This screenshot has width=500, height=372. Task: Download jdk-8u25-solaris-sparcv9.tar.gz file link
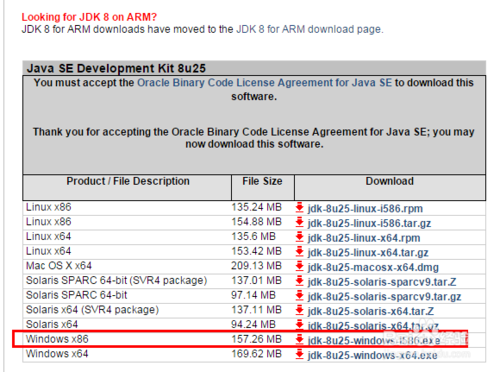[384, 297]
